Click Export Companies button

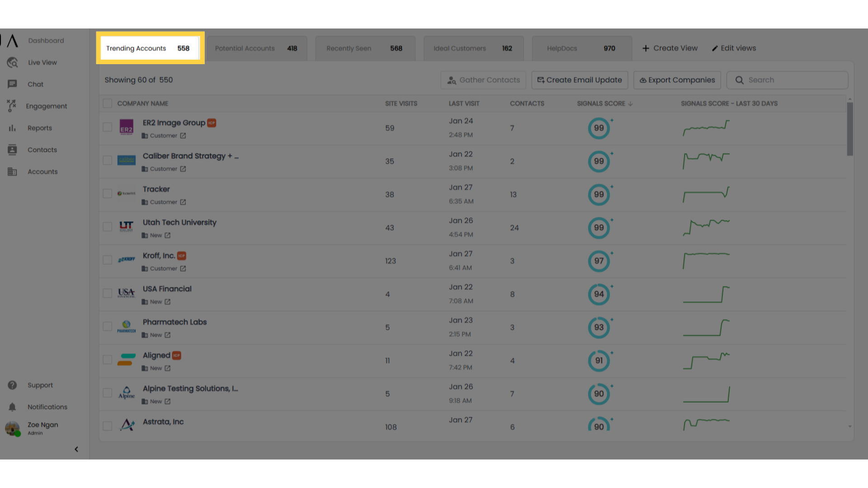pyautogui.click(x=677, y=80)
